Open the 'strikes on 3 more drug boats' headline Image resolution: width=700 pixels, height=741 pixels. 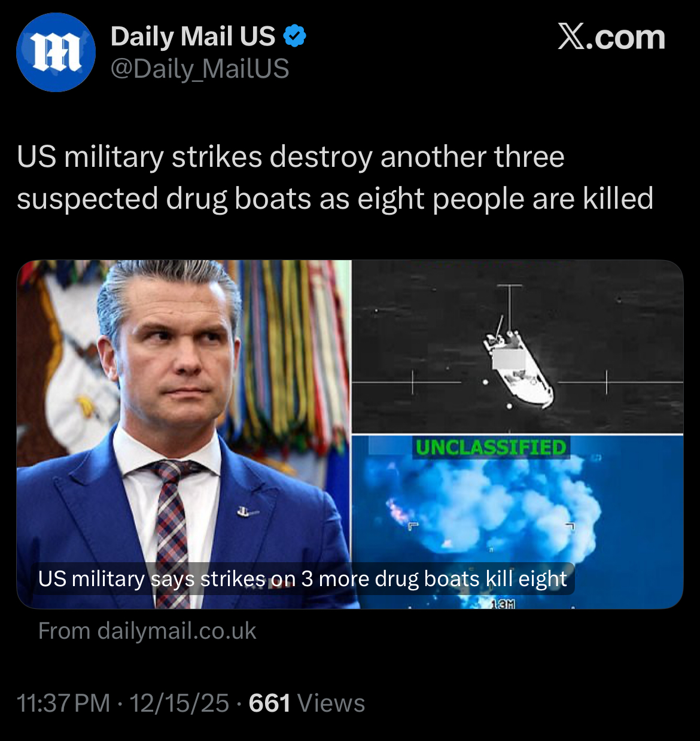tap(303, 578)
